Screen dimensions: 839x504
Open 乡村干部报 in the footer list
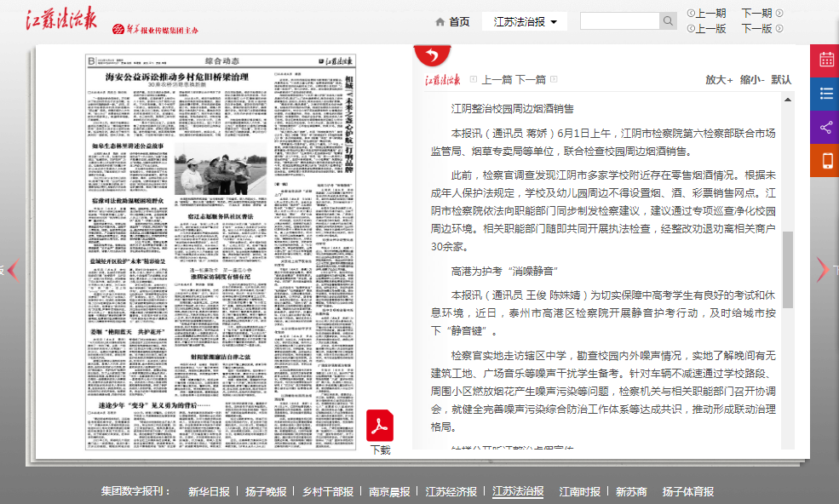[x=328, y=492]
